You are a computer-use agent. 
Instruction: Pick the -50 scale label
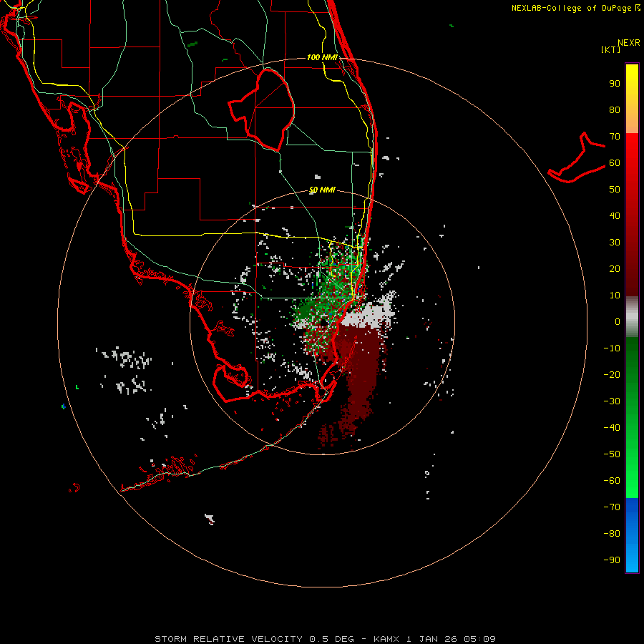(x=612, y=454)
